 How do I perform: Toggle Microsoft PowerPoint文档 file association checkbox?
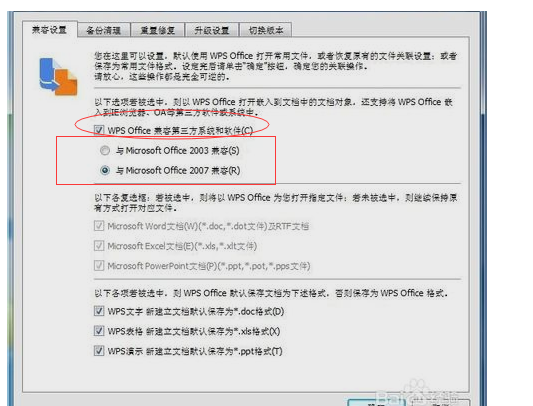tap(99, 266)
